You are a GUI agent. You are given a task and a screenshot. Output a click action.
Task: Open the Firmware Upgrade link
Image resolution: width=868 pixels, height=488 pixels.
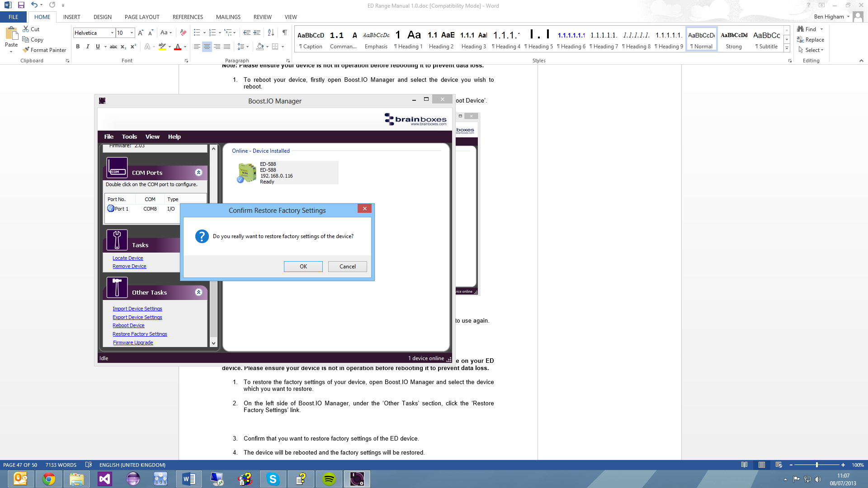click(x=132, y=342)
